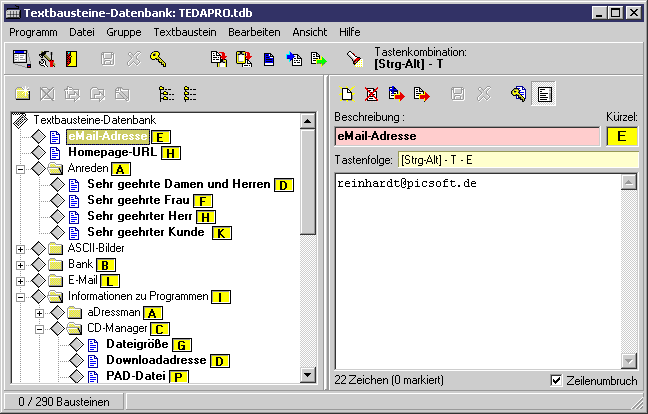Click the solid blue document icon
The width and height of the screenshot is (648, 414).
269,59
